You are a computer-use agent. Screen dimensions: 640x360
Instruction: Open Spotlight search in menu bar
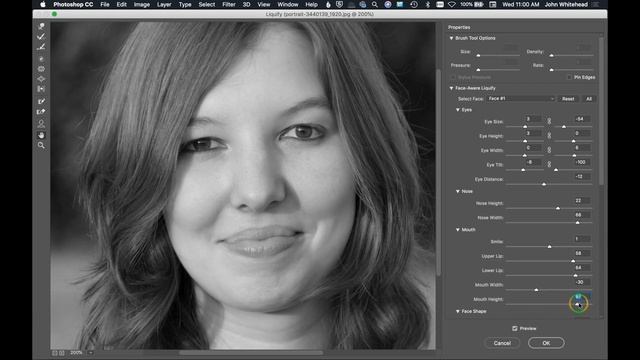375,4
